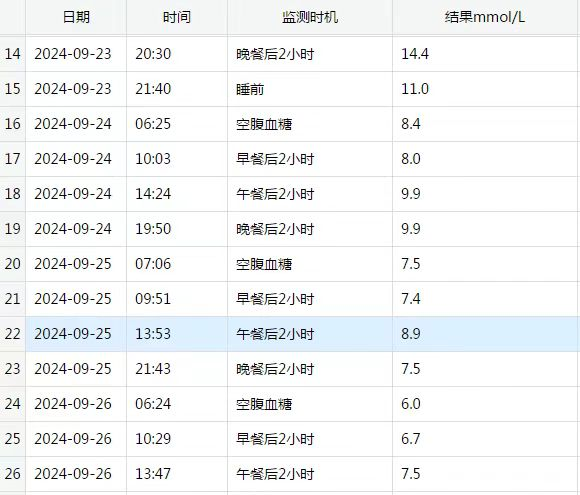The width and height of the screenshot is (580, 495).
Task: Select row number 14
Action: click(x=13, y=54)
